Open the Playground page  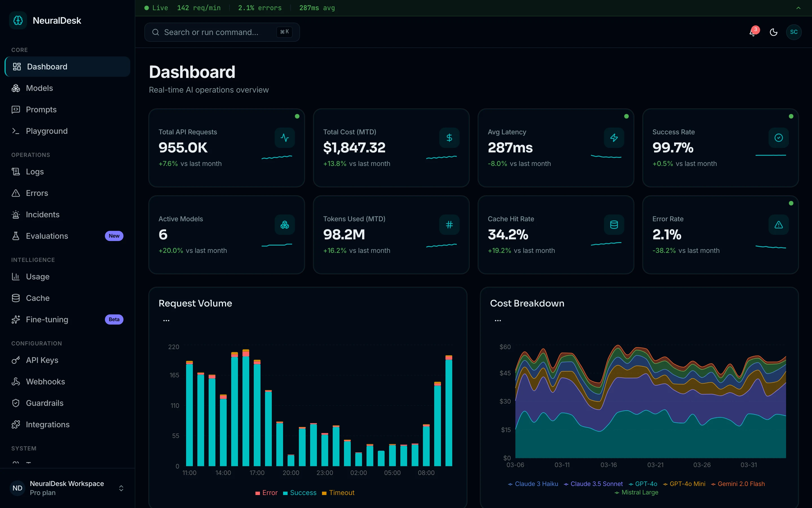click(x=67, y=131)
